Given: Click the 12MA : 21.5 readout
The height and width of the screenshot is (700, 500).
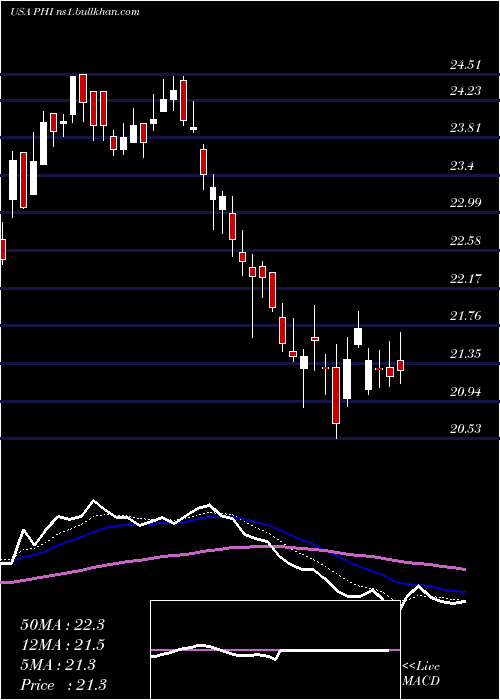Looking at the screenshot, I should click(x=62, y=645).
